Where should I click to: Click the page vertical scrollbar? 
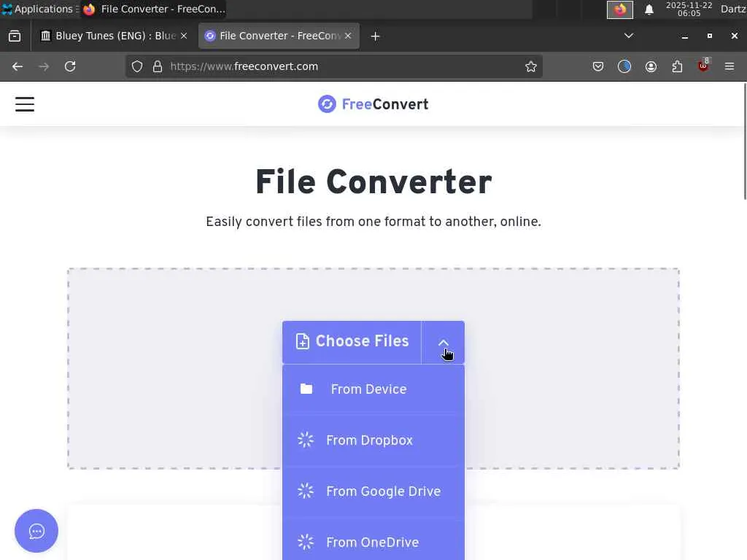744,141
